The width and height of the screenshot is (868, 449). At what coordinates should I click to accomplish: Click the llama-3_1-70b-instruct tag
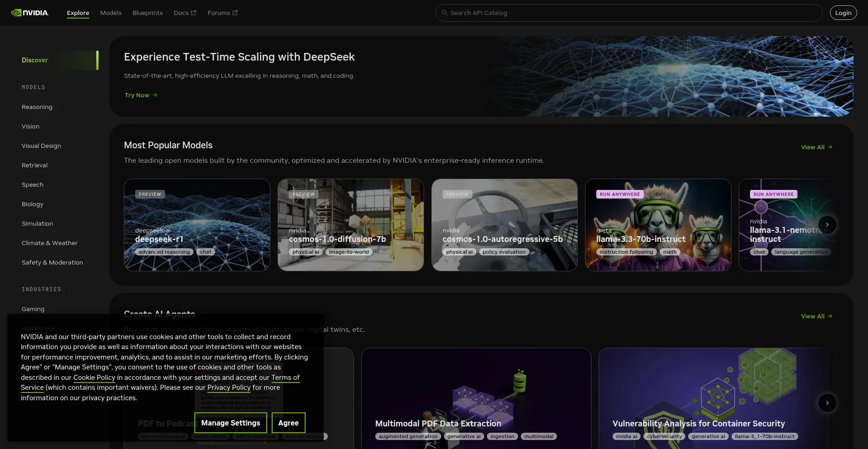tap(764, 436)
